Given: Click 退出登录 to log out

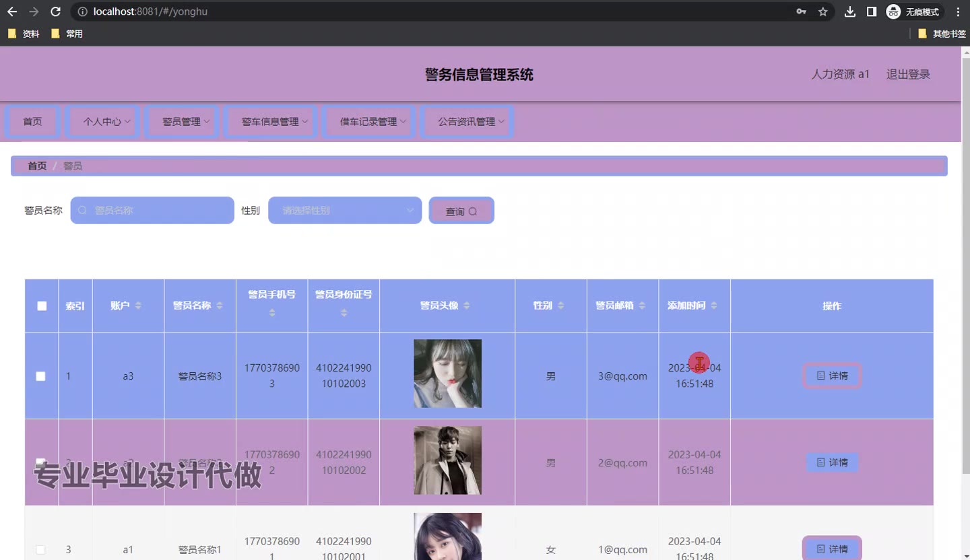Looking at the screenshot, I should [908, 74].
